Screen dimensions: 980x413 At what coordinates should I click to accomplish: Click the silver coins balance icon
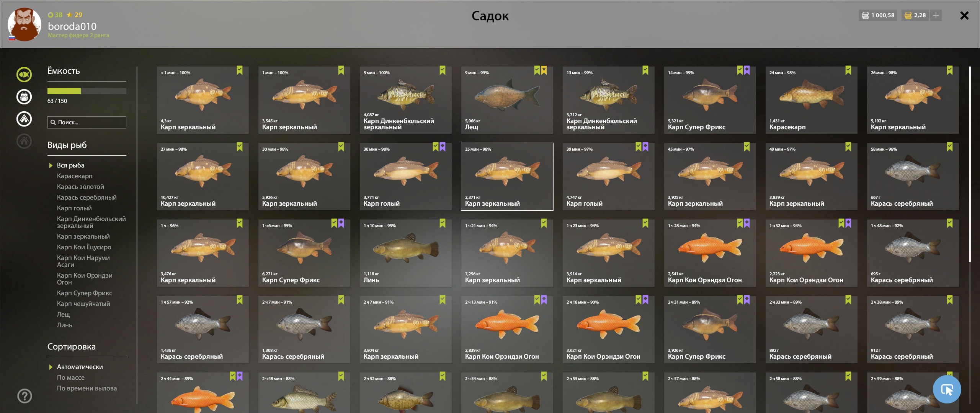tap(865, 15)
